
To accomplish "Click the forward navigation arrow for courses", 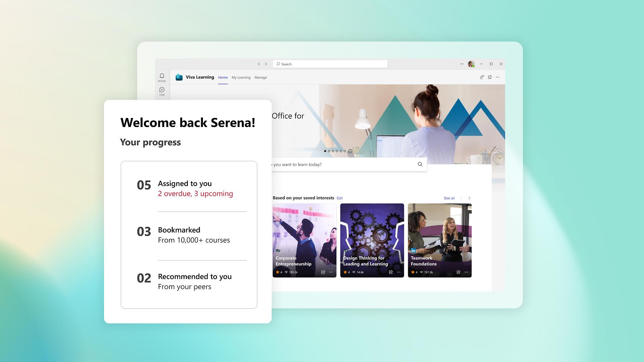I will [x=470, y=197].
